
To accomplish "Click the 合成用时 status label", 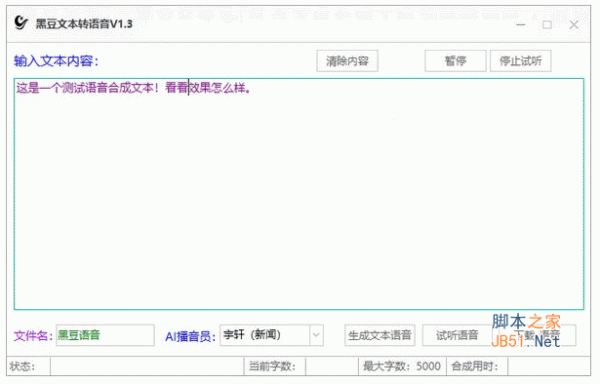I will 474,366.
